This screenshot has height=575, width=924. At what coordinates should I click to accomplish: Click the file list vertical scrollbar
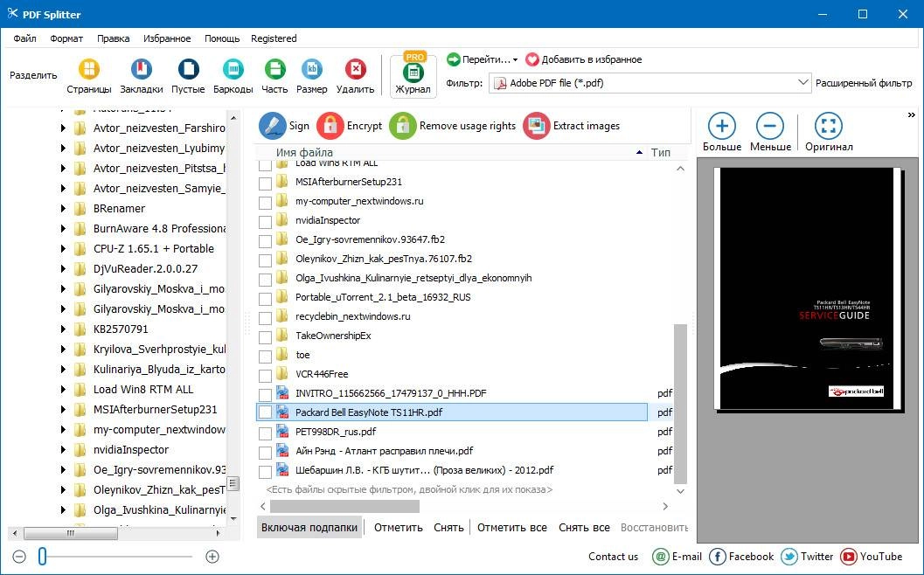(681, 403)
